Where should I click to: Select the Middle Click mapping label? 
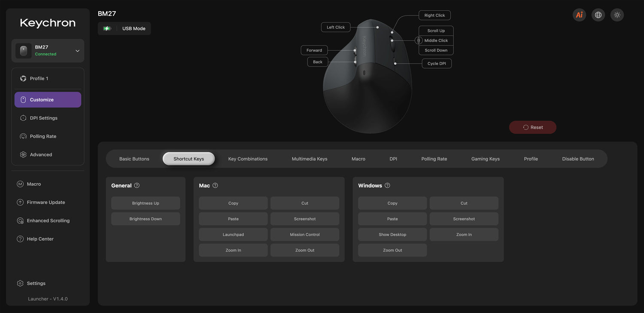(x=436, y=40)
